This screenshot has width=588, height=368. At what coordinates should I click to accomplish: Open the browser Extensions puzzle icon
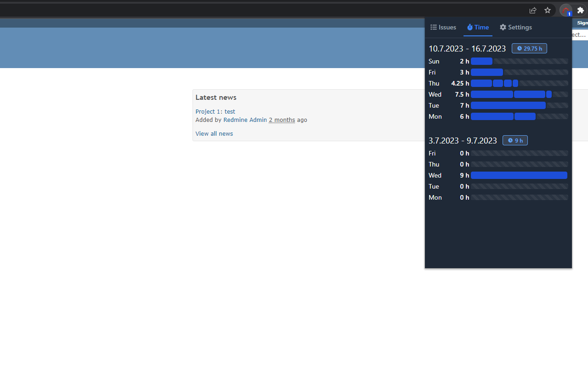click(581, 10)
